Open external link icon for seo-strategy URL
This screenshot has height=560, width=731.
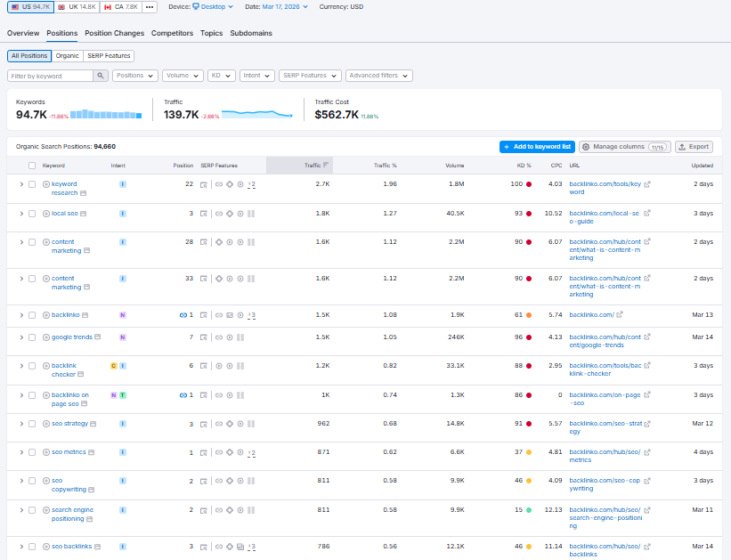(647, 423)
